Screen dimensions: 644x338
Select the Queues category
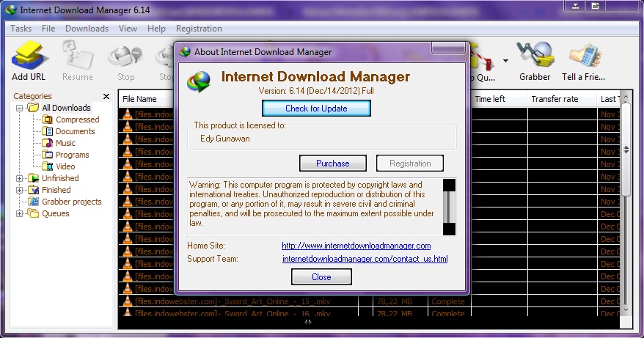(x=56, y=213)
